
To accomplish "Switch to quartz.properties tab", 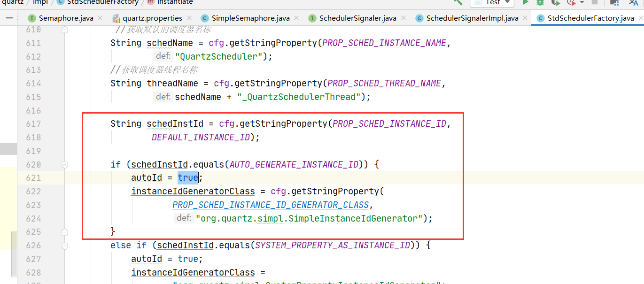I will tap(152, 18).
